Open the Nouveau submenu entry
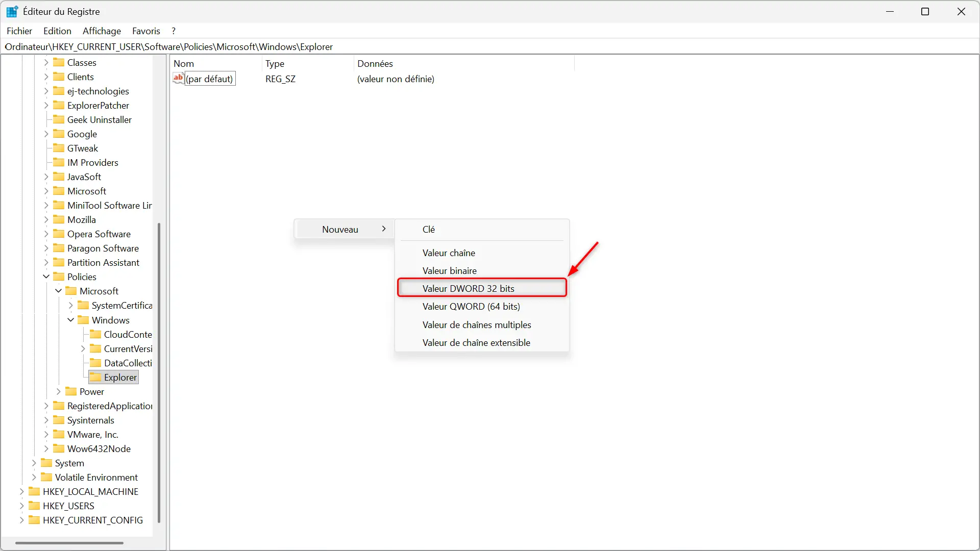The image size is (980, 551). [x=345, y=229]
